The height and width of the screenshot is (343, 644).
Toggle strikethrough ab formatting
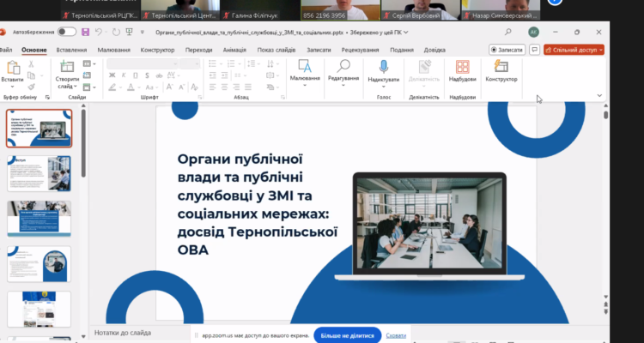159,75
